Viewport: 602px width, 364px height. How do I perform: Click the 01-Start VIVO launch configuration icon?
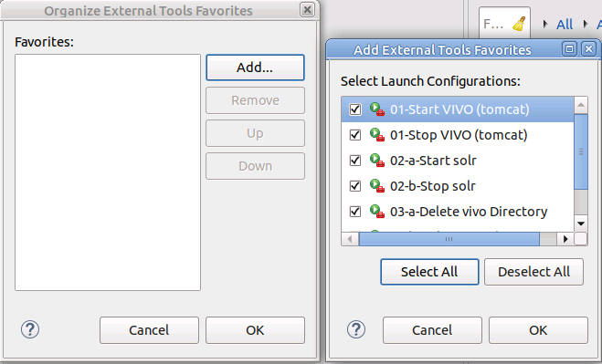377,109
